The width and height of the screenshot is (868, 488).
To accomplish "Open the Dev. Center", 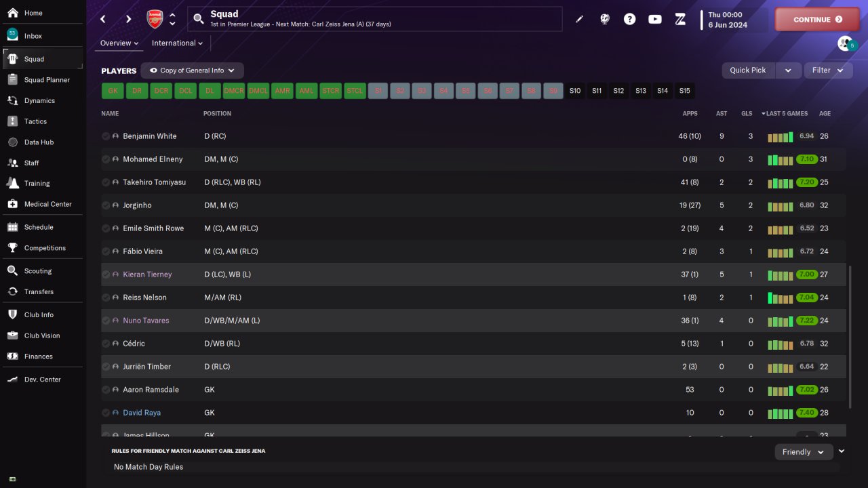I will tap(43, 380).
